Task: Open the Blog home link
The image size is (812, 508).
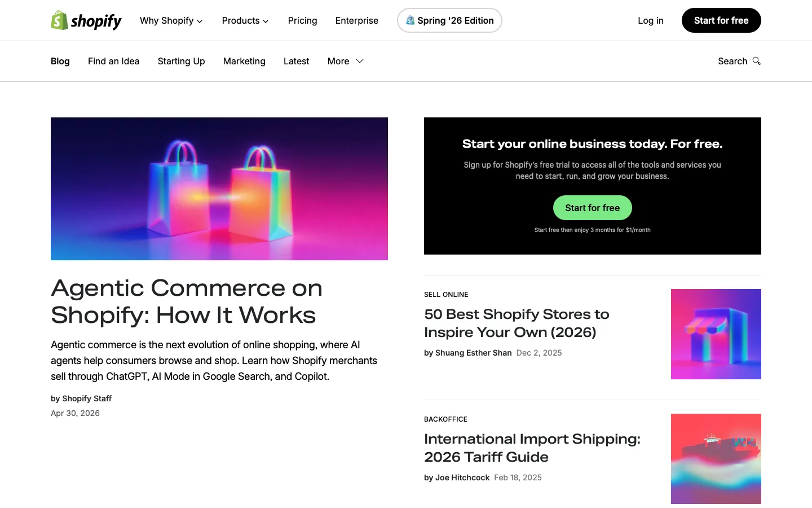Action: 60,61
